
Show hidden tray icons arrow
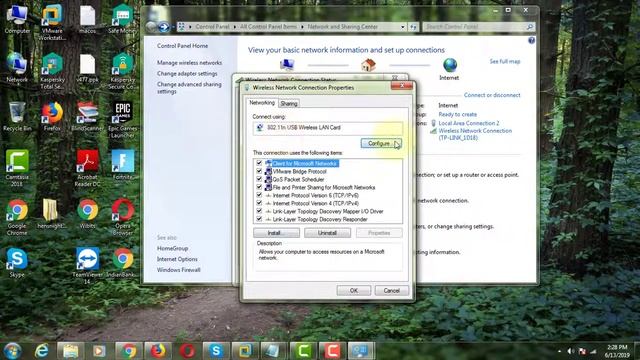(559, 351)
